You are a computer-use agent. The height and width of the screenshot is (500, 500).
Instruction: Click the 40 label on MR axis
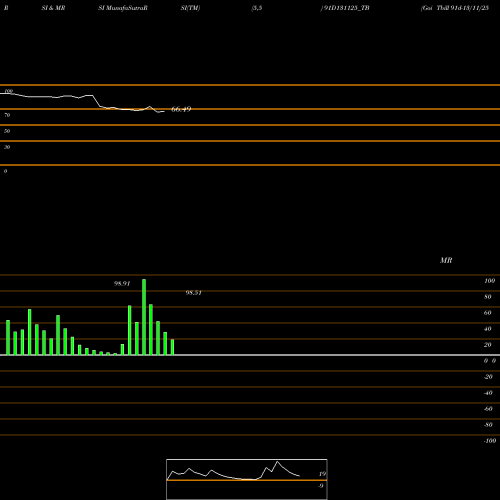(x=488, y=329)
